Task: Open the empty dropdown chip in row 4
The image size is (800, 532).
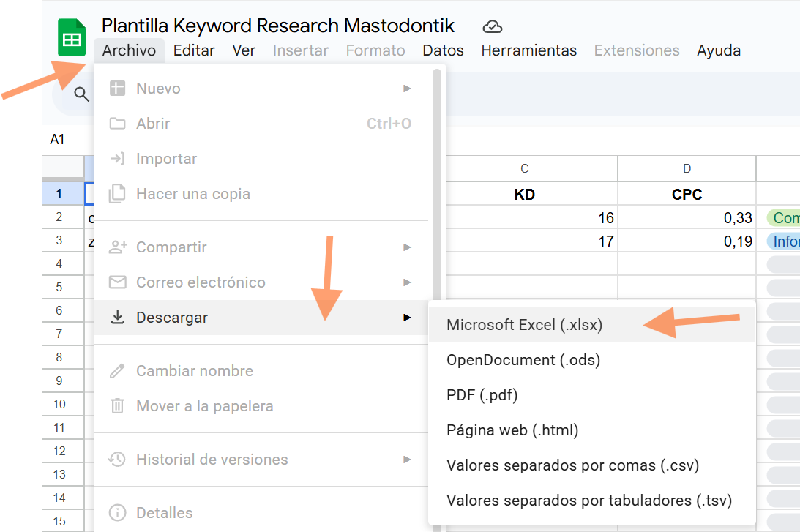Action: click(784, 265)
